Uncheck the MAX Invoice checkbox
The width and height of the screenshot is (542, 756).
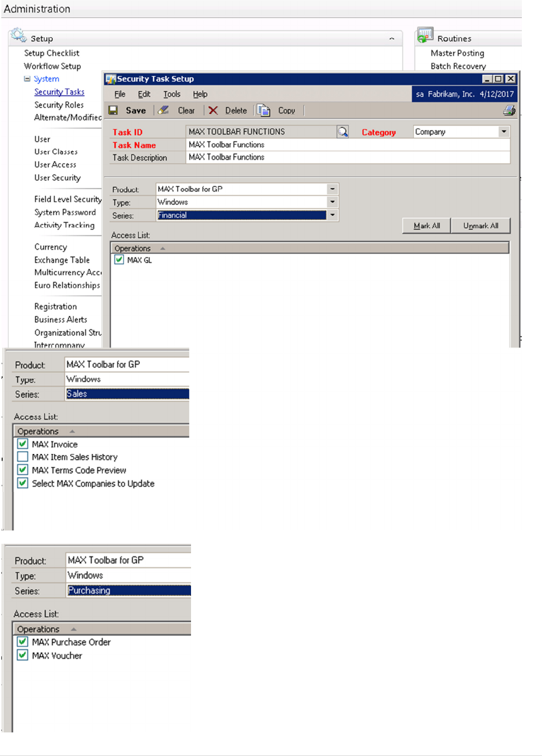click(22, 444)
